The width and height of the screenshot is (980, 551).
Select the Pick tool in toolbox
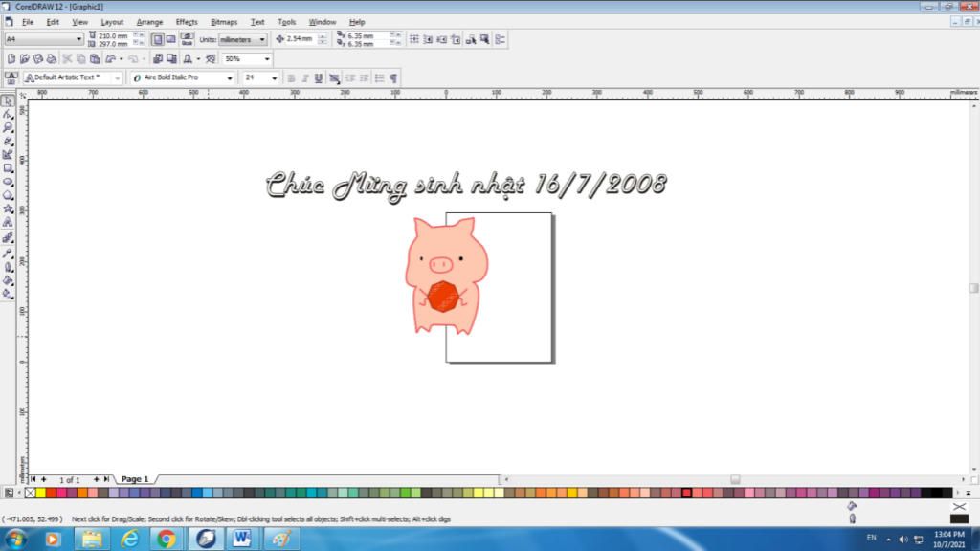8,100
